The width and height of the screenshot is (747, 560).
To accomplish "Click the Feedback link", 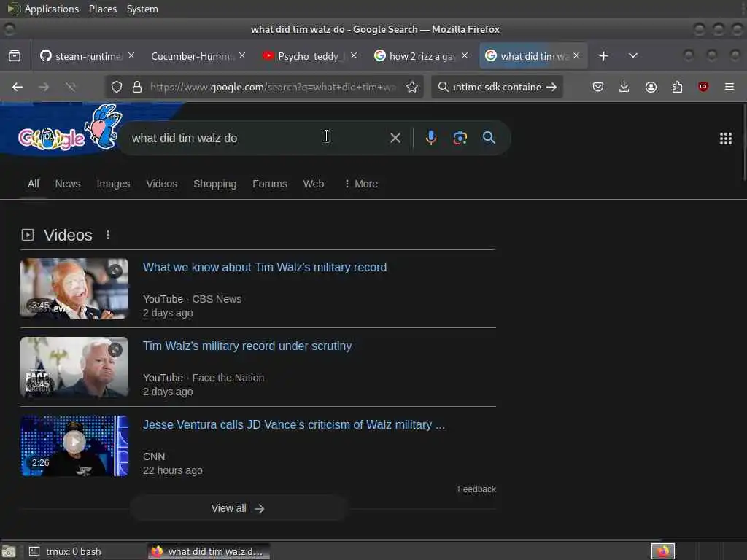I will [x=476, y=489].
